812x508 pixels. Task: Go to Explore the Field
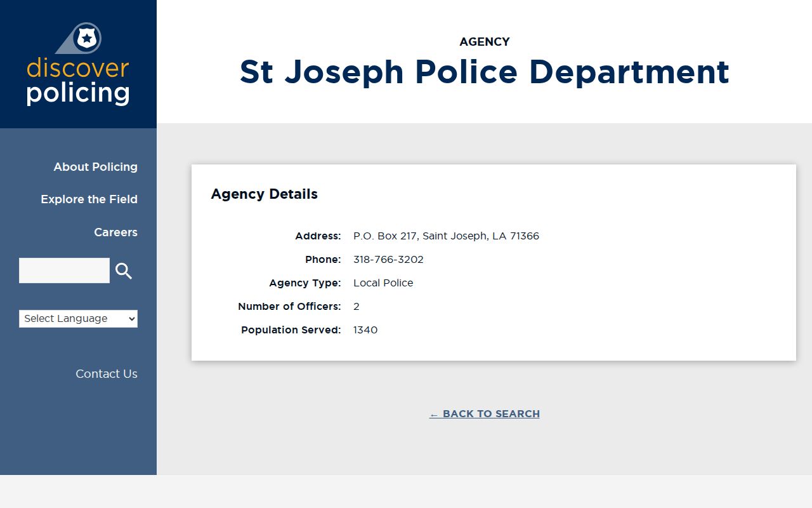(x=89, y=199)
